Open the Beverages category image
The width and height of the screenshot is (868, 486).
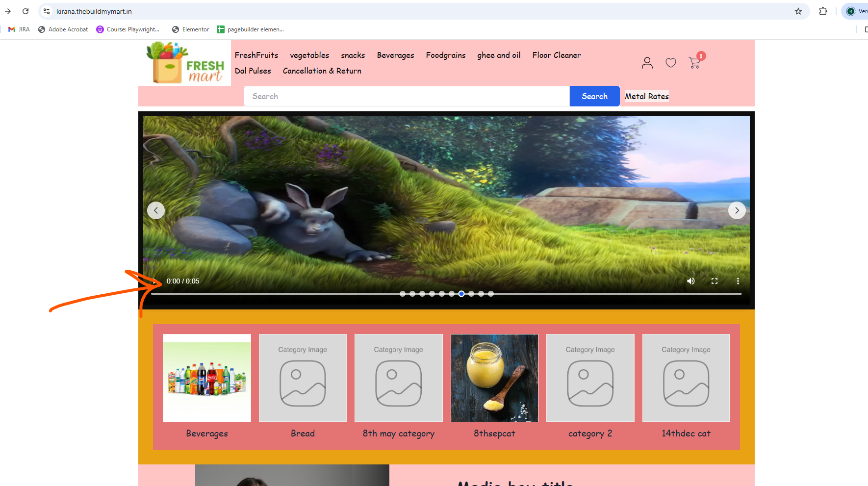(x=207, y=378)
